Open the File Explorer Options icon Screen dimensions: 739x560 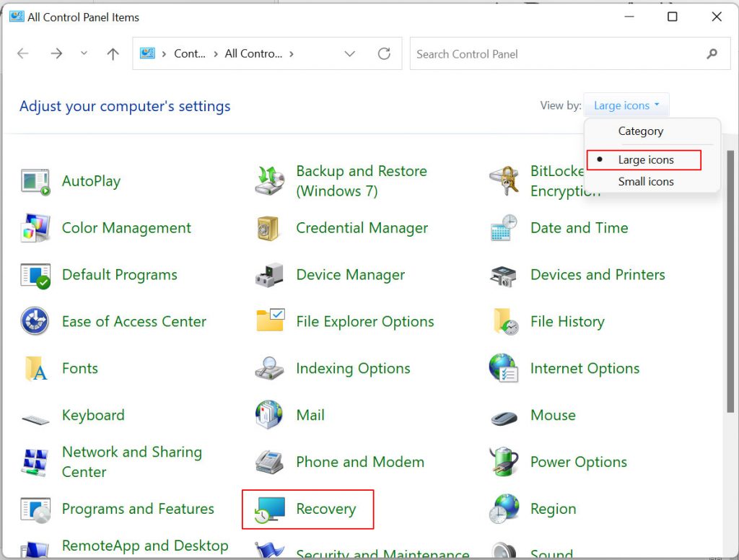pos(271,320)
